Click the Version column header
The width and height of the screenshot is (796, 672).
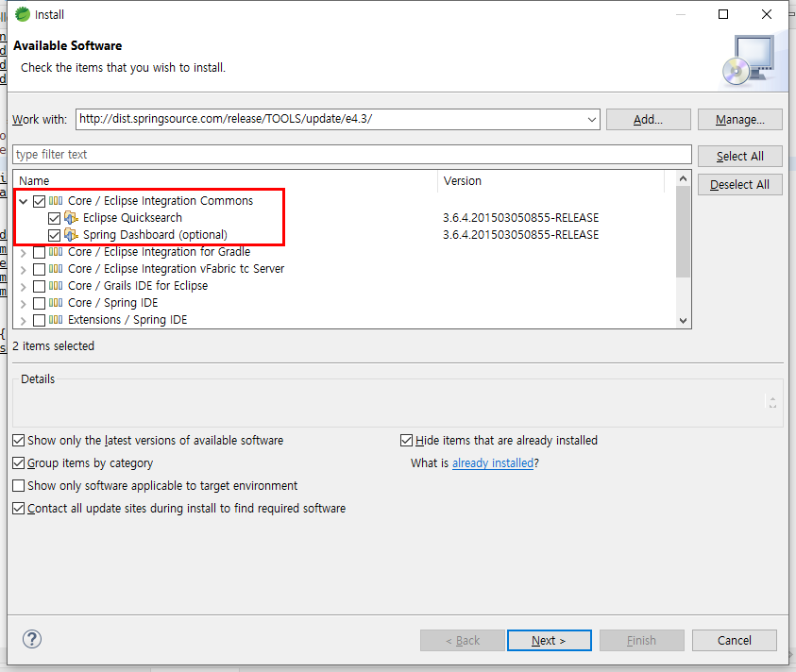(550, 180)
